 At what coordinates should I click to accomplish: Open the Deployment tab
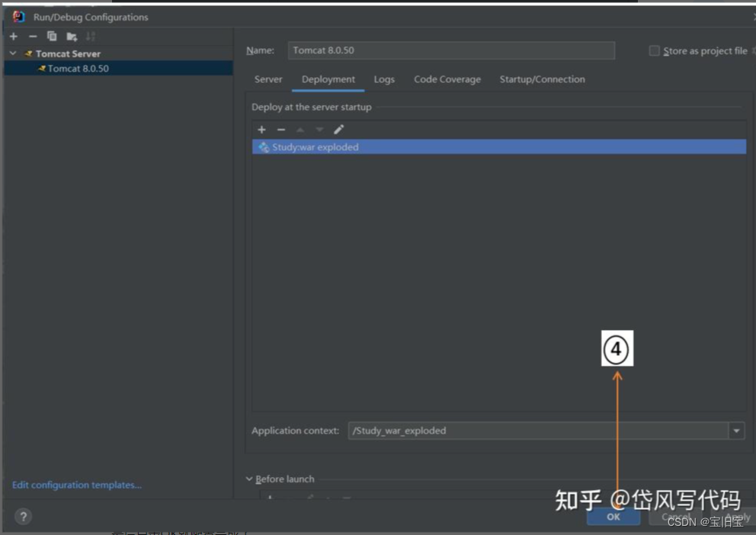(x=328, y=79)
